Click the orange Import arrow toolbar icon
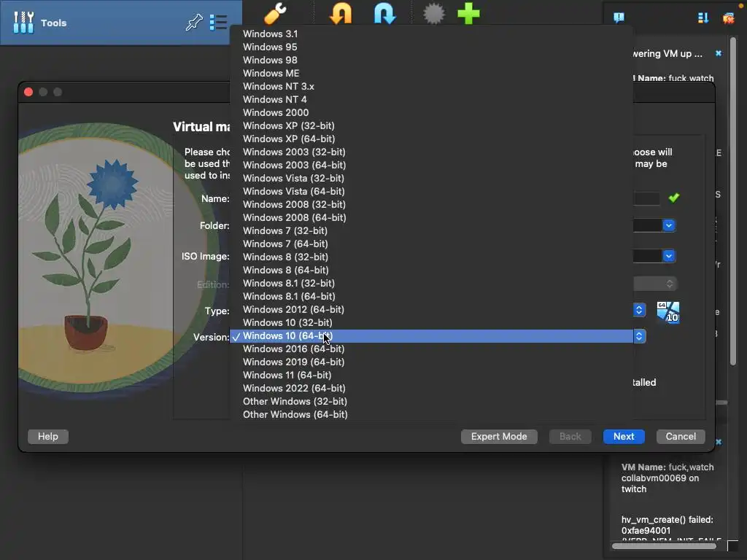747x560 pixels. pos(341,13)
